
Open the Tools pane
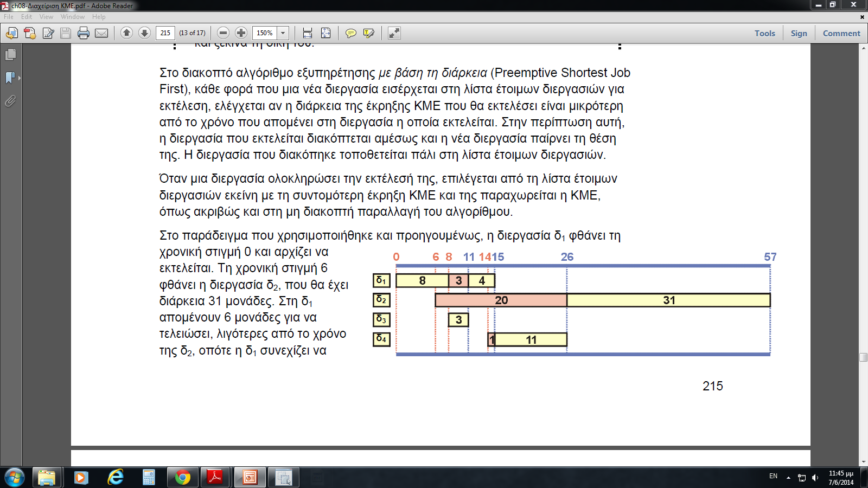(765, 33)
